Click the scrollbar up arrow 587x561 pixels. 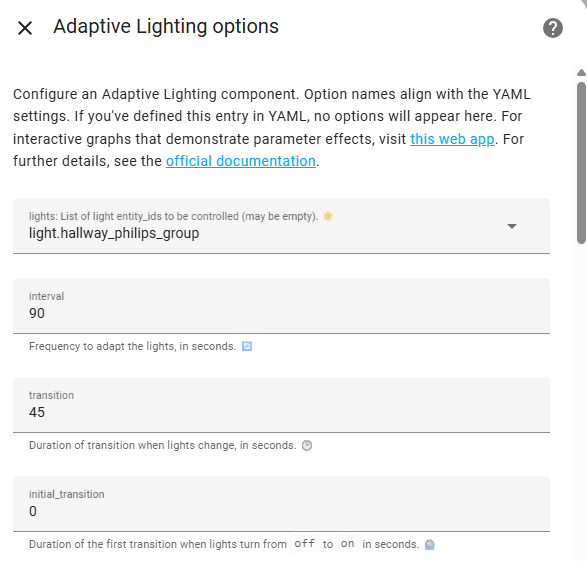tap(581, 73)
